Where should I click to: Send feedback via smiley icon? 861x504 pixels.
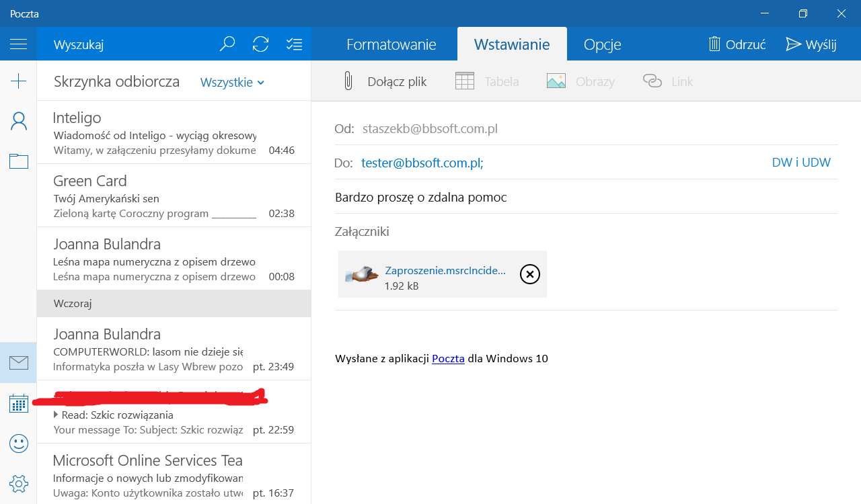pyautogui.click(x=18, y=444)
